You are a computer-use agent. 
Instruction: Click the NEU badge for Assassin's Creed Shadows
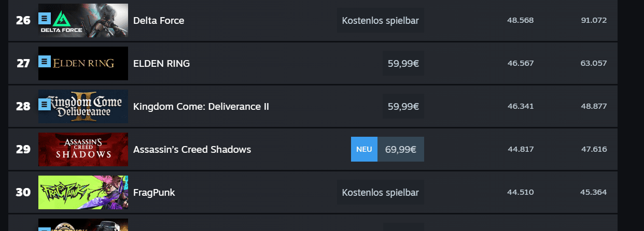point(364,149)
